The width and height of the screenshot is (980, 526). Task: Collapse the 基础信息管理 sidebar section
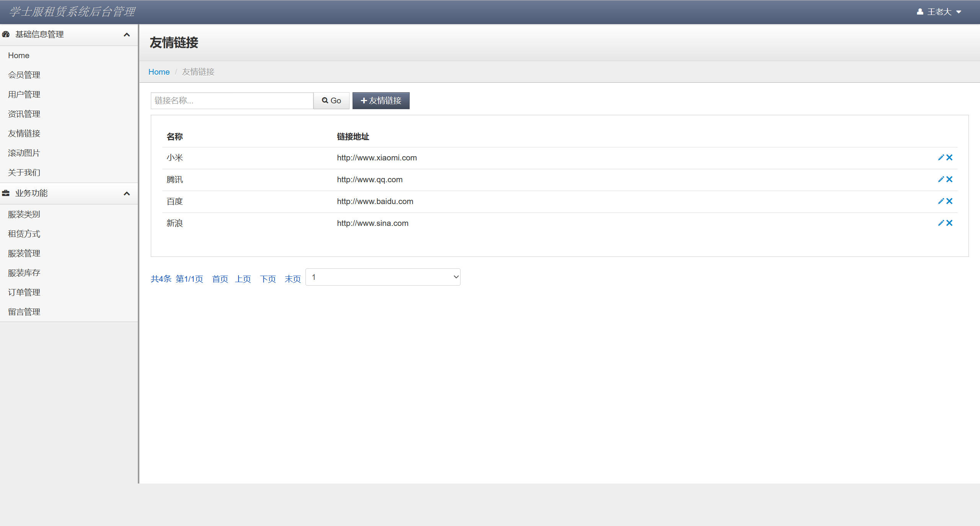[127, 35]
